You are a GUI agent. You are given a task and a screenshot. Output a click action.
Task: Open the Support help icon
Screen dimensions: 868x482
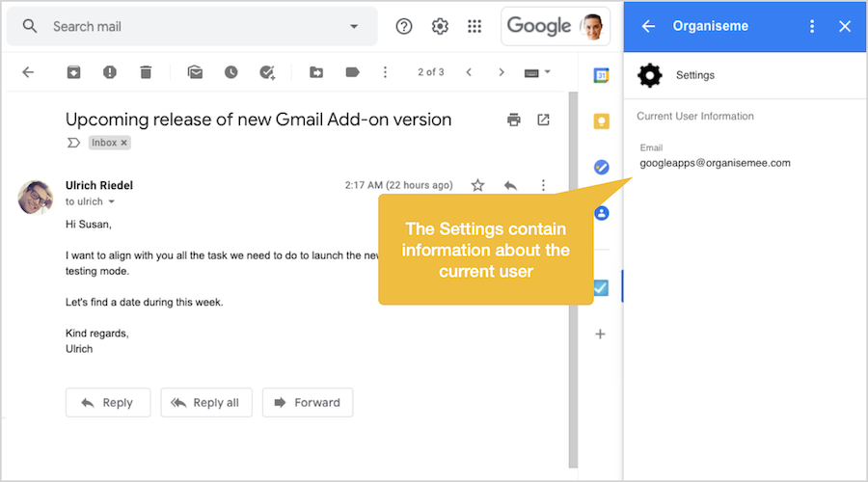point(404,26)
